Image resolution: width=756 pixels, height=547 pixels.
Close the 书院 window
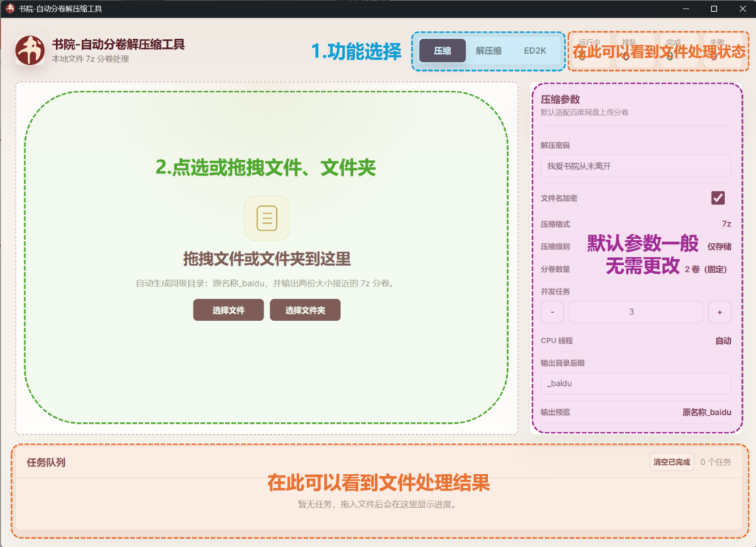pos(743,9)
